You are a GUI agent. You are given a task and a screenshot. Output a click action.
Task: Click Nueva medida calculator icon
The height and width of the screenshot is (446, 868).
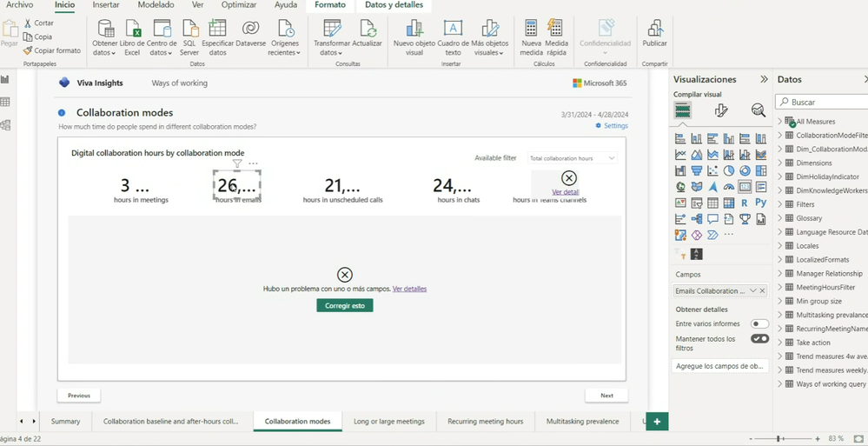coord(531,28)
